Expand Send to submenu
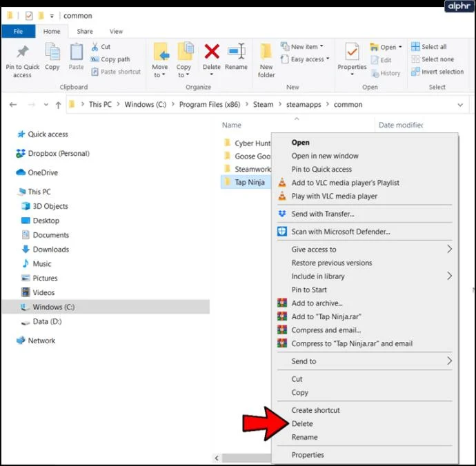The width and height of the screenshot is (476, 466). [450, 361]
